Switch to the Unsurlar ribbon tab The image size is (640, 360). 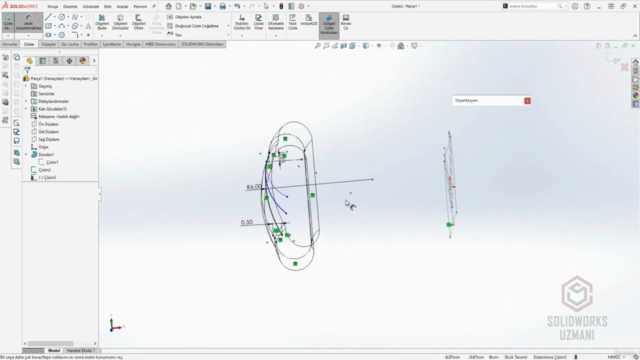(x=10, y=44)
